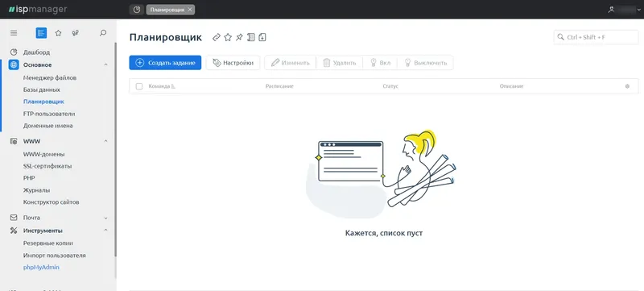This screenshot has height=291, width=644.
Task: Close the Планировщик tab
Action: coord(190,10)
